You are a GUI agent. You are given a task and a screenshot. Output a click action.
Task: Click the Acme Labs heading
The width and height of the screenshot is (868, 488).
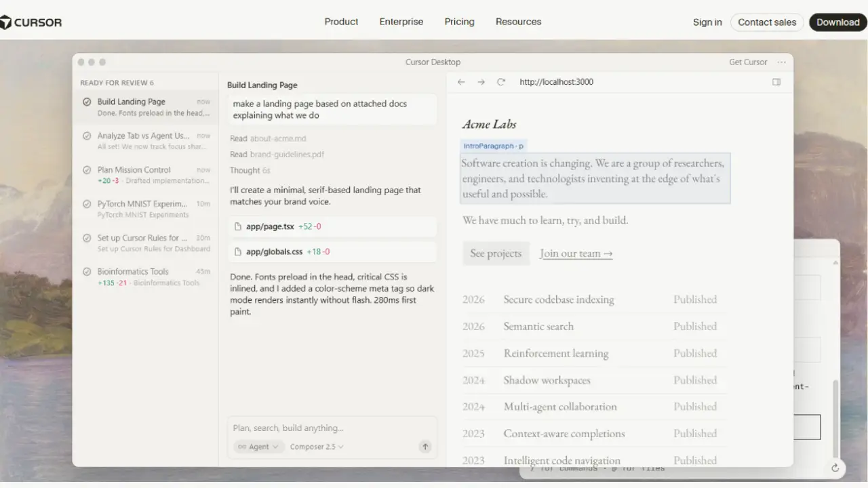click(489, 124)
